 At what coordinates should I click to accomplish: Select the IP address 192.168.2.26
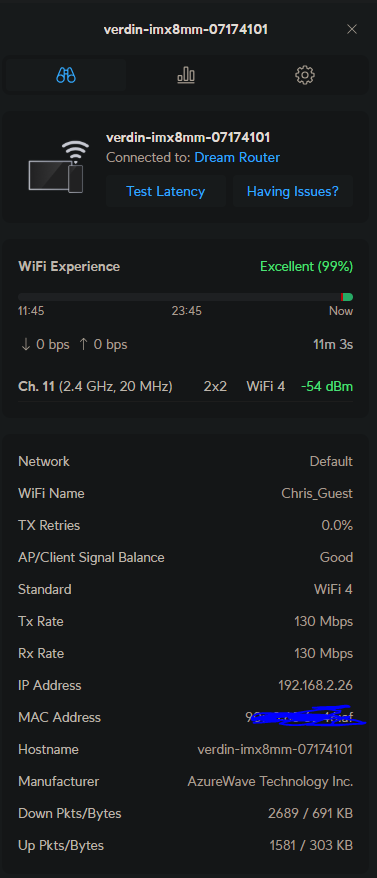[x=315, y=685]
